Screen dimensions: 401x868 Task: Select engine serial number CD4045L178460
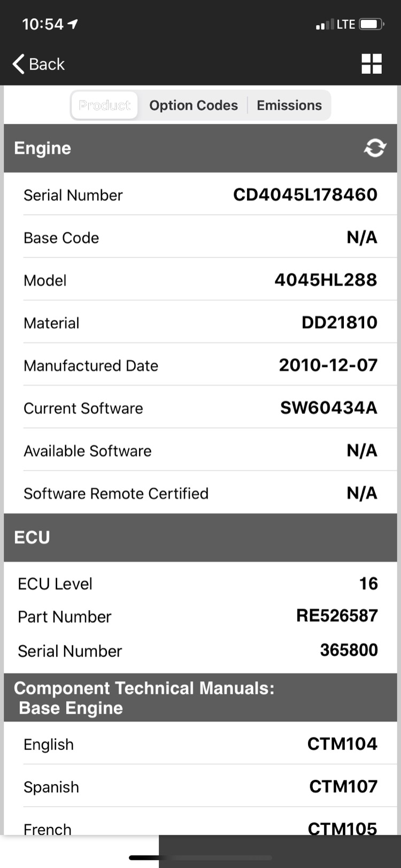point(305,195)
